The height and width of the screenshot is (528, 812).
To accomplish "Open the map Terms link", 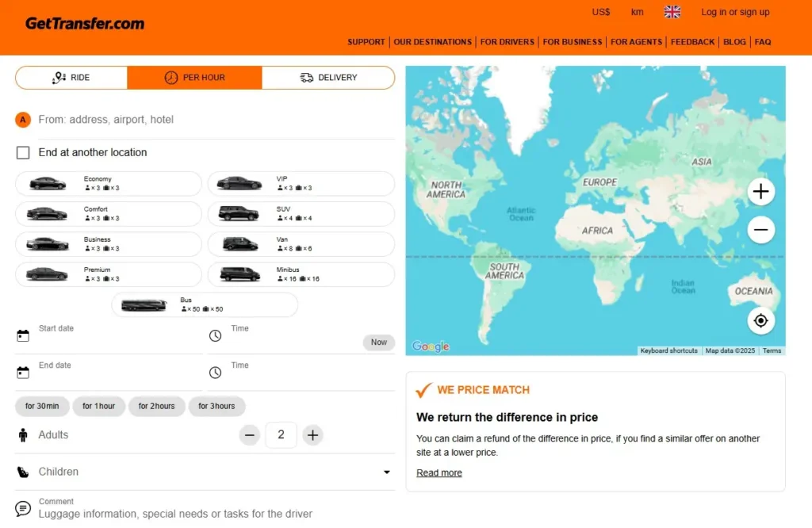I will click(x=772, y=350).
